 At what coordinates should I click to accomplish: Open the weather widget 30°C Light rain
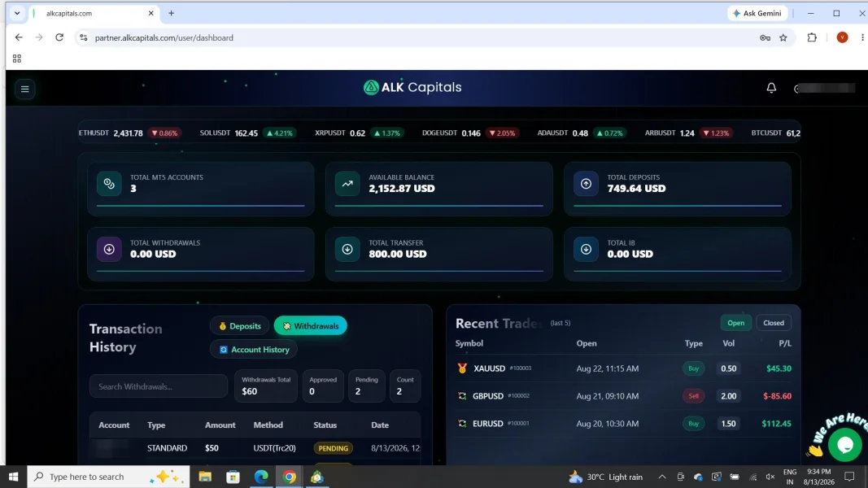click(607, 477)
